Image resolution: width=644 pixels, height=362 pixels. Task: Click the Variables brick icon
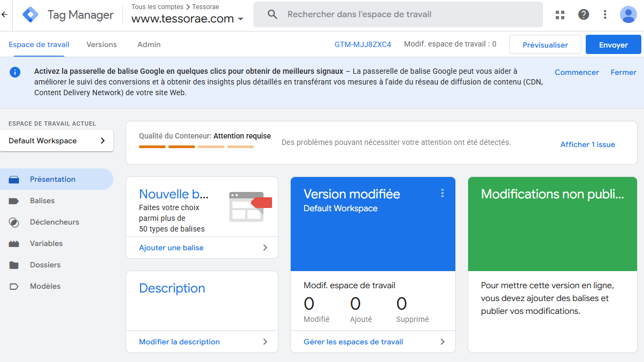pyautogui.click(x=14, y=244)
